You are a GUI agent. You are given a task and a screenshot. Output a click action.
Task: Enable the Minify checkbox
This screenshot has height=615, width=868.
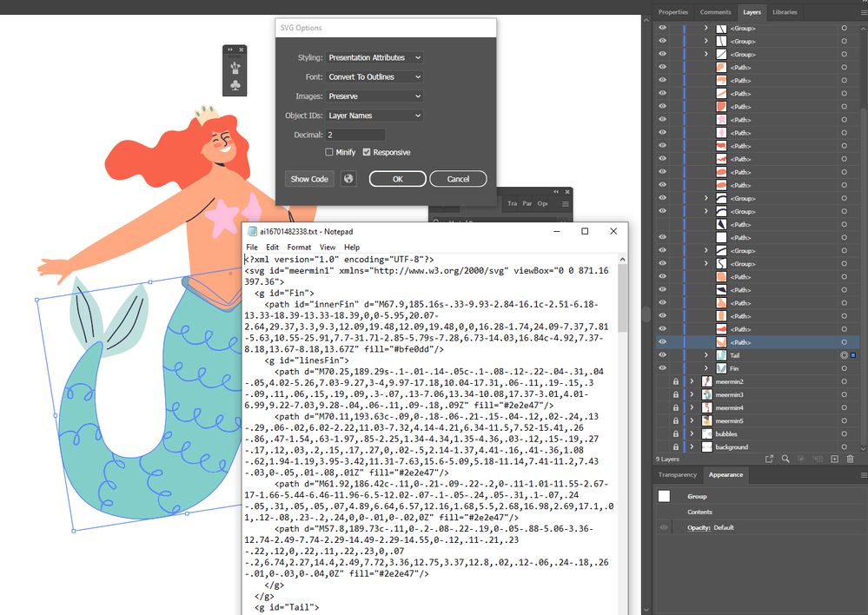click(329, 152)
